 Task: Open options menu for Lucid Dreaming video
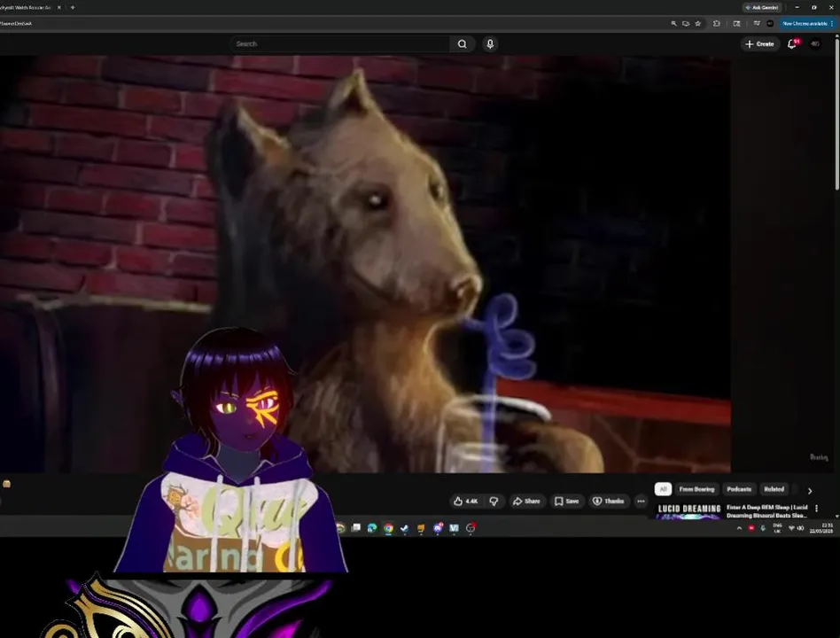pos(816,508)
